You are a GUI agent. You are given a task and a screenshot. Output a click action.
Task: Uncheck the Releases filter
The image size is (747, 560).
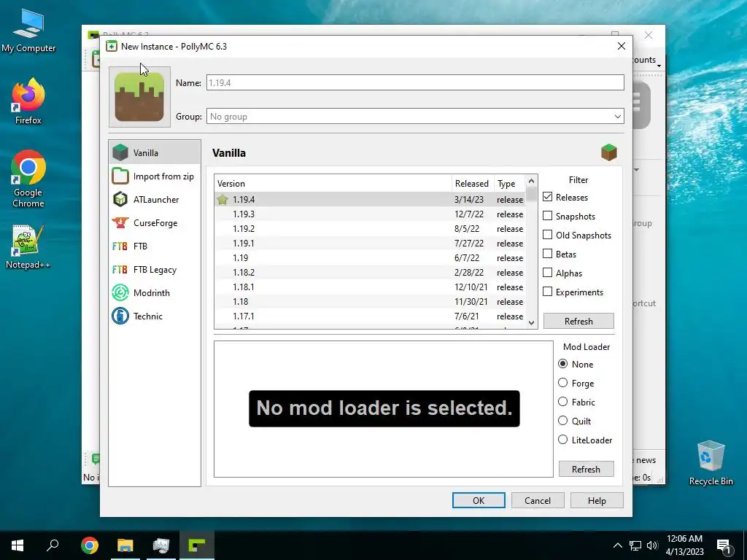click(548, 197)
